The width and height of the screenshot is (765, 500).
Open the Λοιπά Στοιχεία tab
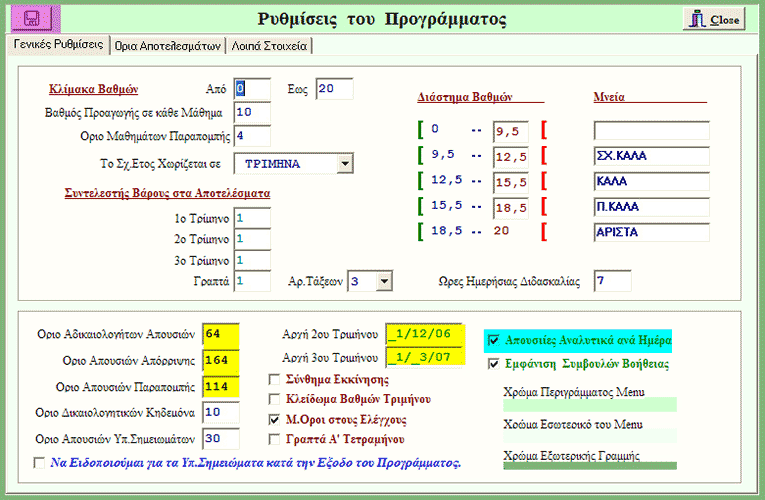pos(270,45)
